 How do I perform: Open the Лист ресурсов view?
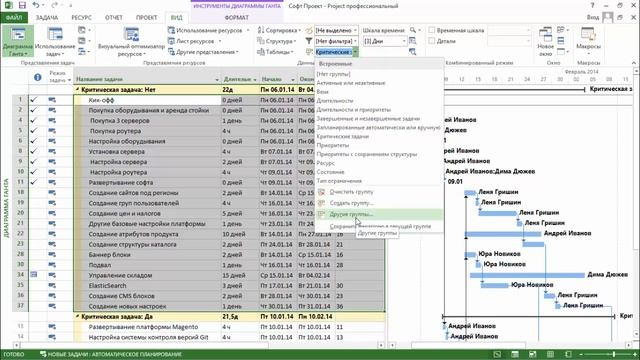pyautogui.click(x=194, y=41)
